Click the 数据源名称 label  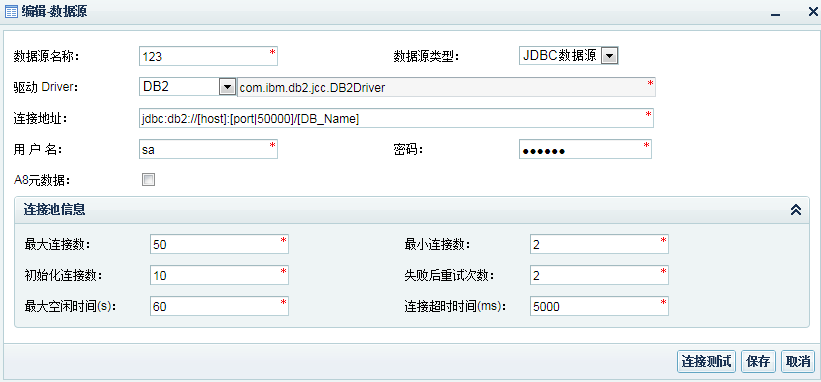point(46,56)
